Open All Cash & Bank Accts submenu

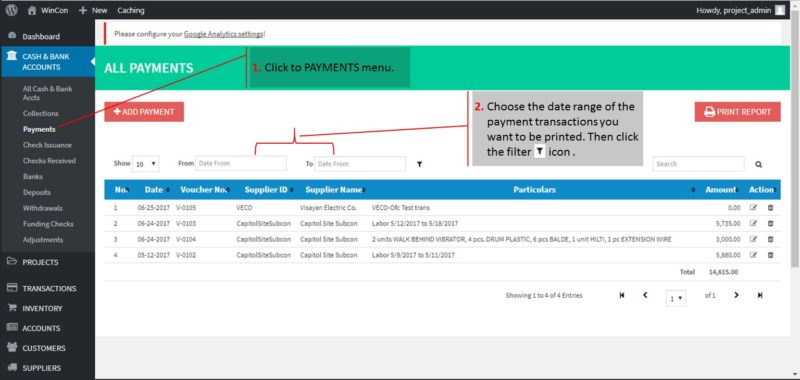[x=47, y=93]
